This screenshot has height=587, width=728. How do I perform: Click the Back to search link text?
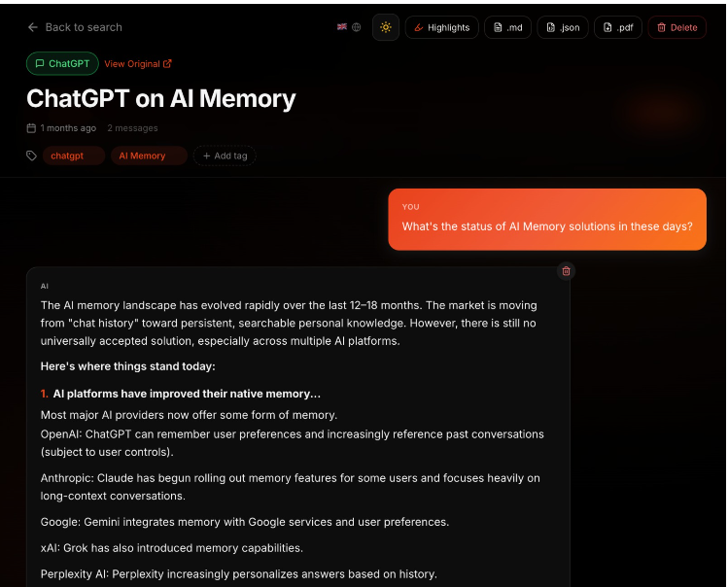[x=84, y=27]
